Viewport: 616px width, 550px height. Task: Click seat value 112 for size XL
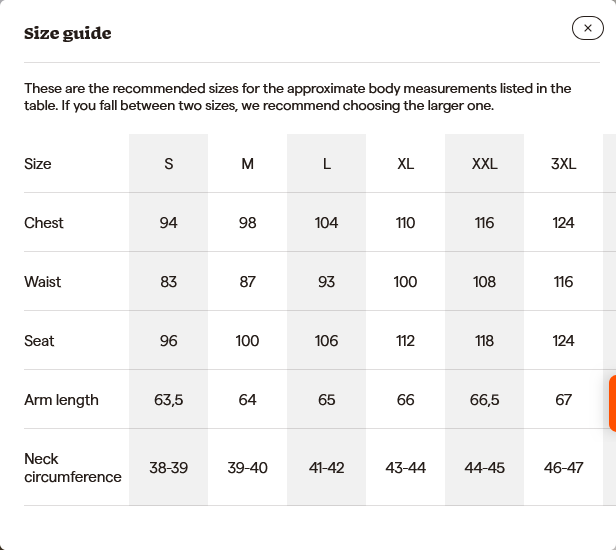pyautogui.click(x=405, y=341)
